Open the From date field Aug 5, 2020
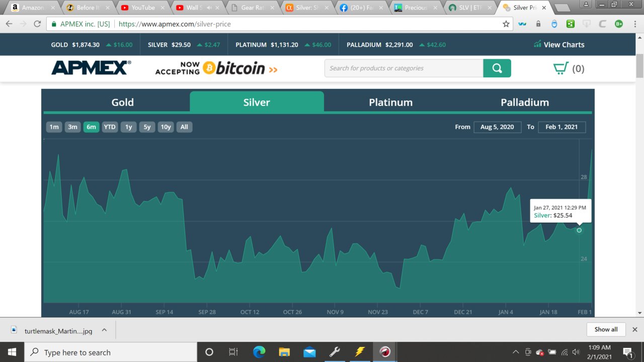Image resolution: width=644 pixels, height=362 pixels. click(x=497, y=127)
